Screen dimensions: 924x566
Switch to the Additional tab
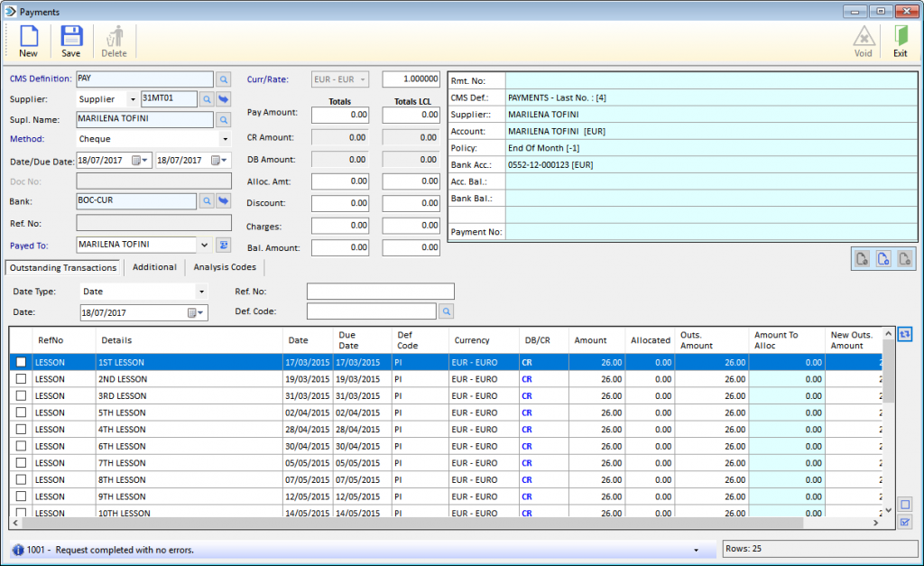154,267
